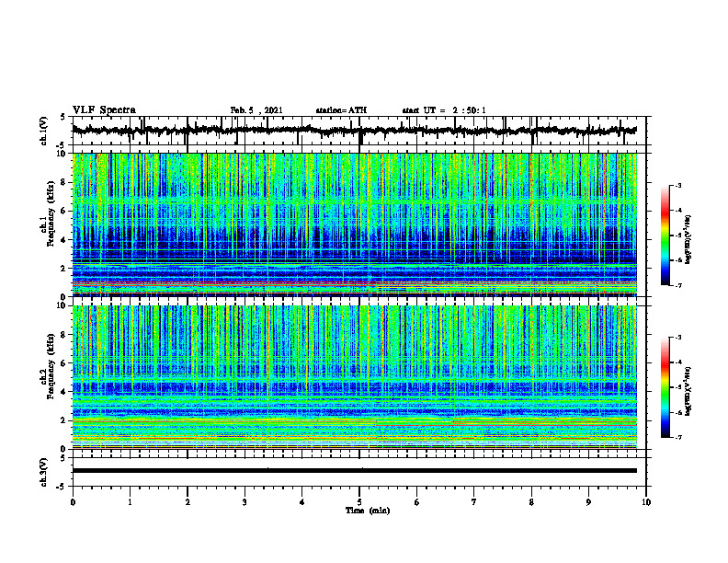The width and height of the screenshot is (728, 563).
Task: Click the 'ch.3(V)' axis label
Action: click(x=43, y=472)
